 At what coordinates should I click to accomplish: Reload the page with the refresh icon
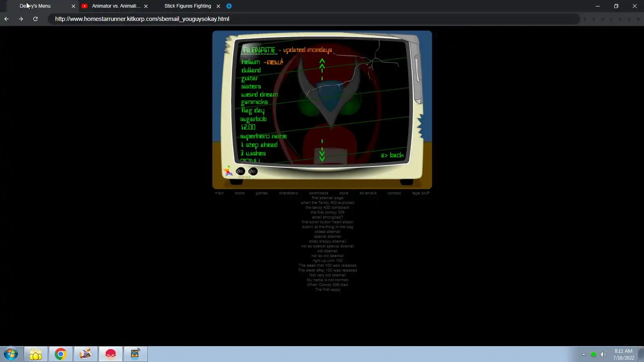click(x=35, y=19)
